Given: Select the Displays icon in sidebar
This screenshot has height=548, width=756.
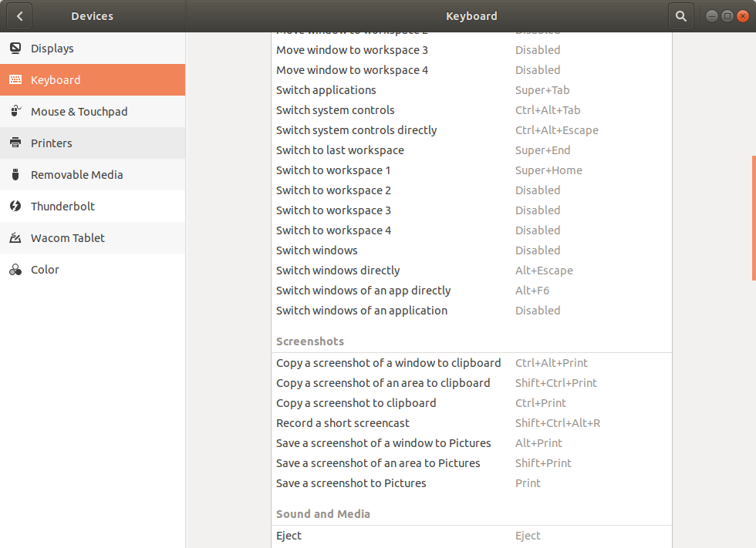Looking at the screenshot, I should 17,48.
